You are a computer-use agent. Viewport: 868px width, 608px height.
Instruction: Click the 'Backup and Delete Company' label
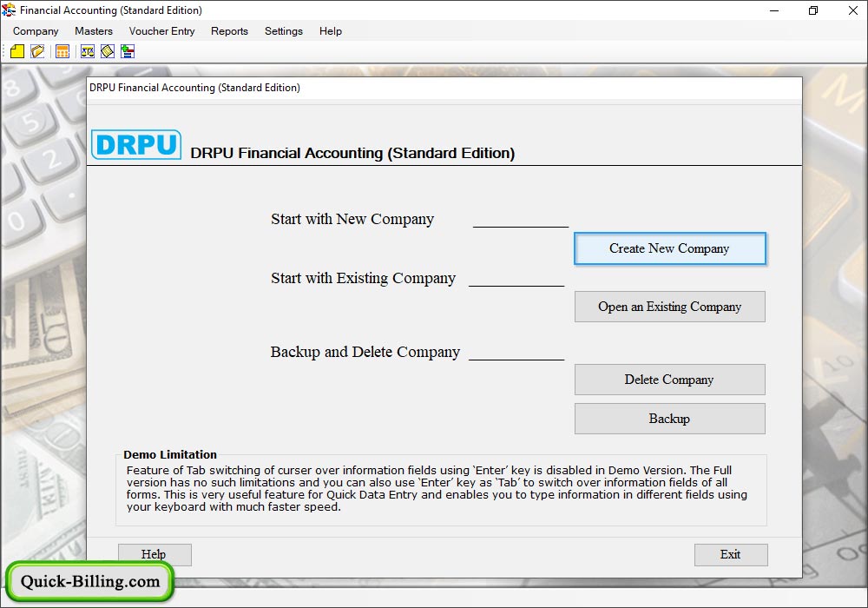tap(365, 352)
